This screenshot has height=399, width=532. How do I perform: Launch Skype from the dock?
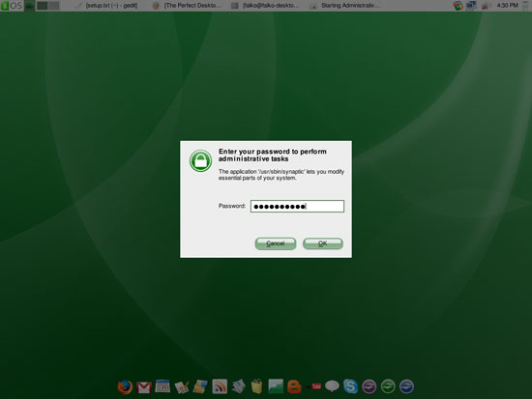pos(350,386)
